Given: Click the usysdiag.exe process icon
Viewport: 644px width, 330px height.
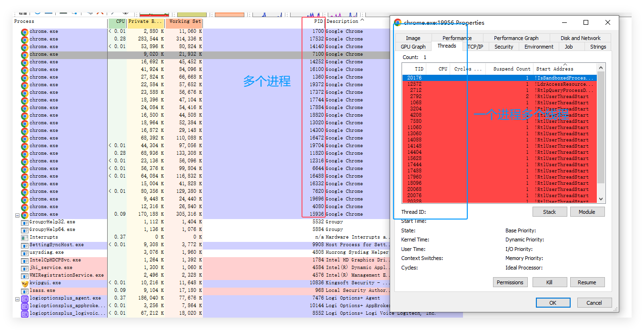Looking at the screenshot, I should point(24,253).
